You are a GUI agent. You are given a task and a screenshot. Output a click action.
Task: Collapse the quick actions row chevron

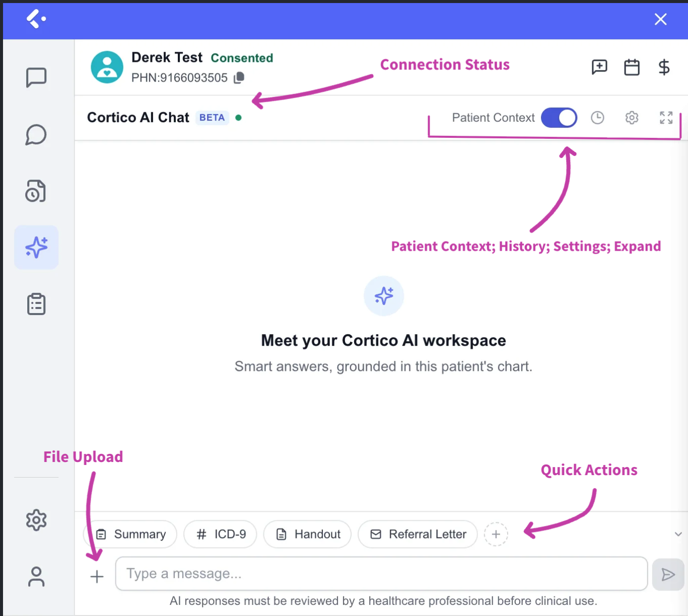coord(678,534)
